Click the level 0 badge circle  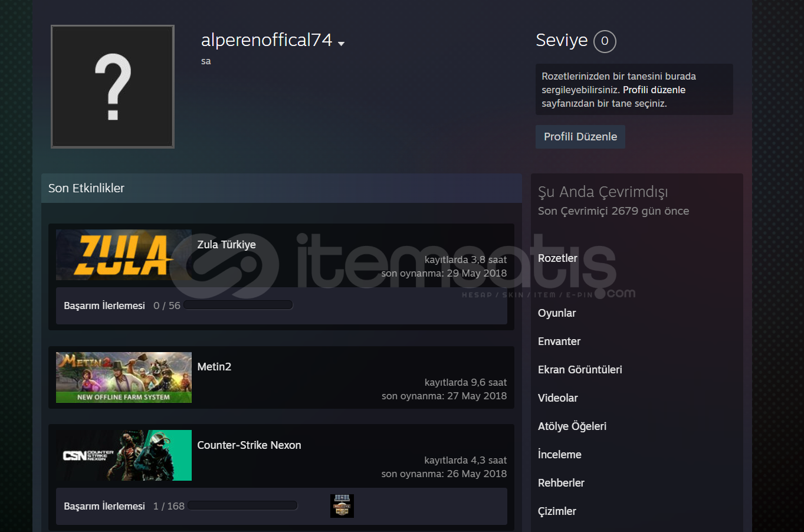click(605, 41)
